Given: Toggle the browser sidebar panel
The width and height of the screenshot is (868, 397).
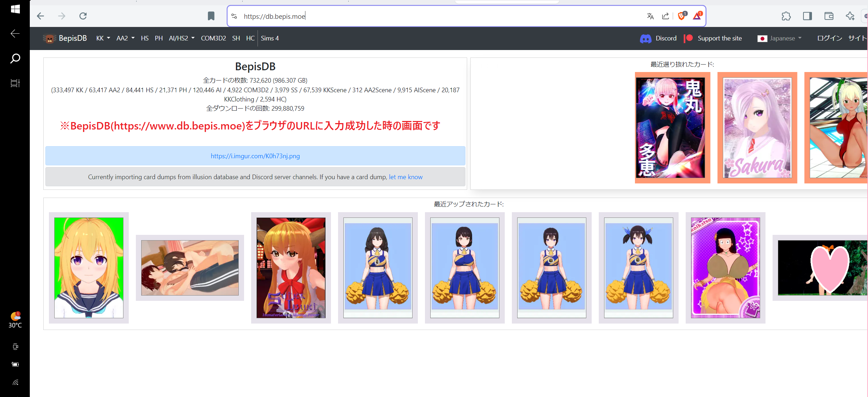Looking at the screenshot, I should [807, 16].
